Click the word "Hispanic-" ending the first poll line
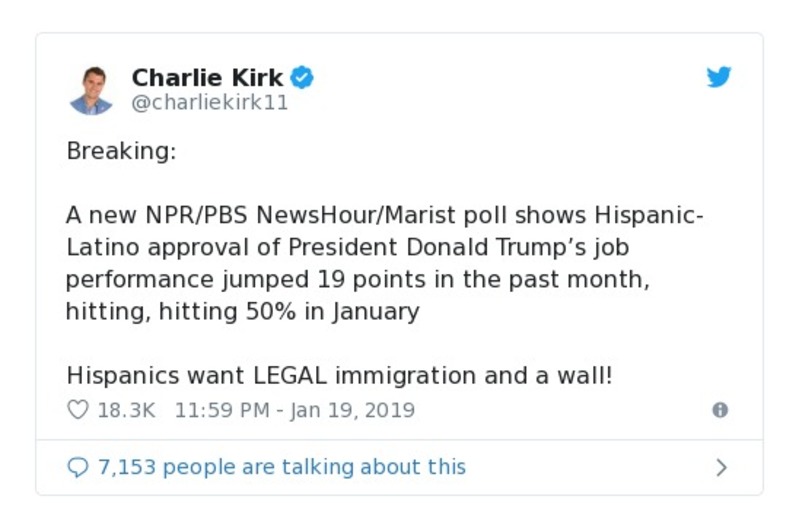Screen dimensions: 799x531 point(649,216)
